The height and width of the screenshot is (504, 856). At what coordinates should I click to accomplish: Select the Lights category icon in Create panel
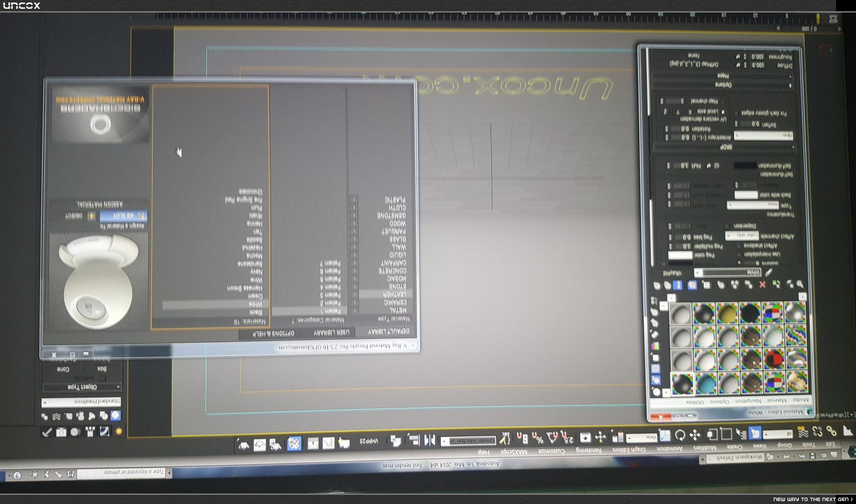point(92,416)
